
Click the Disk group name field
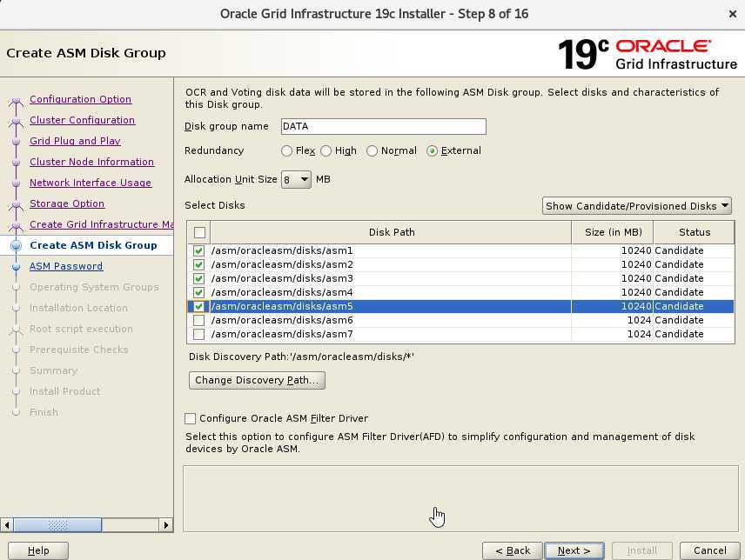384,126
